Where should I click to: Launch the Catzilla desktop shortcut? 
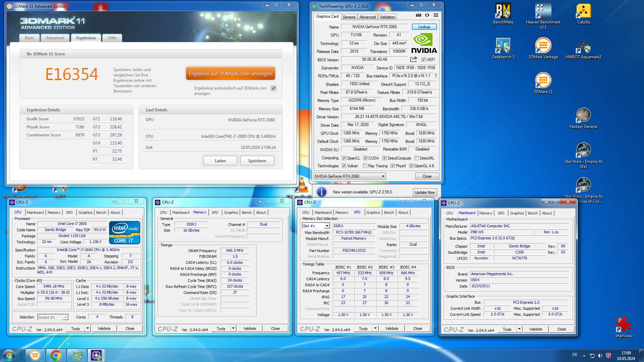[x=583, y=13]
